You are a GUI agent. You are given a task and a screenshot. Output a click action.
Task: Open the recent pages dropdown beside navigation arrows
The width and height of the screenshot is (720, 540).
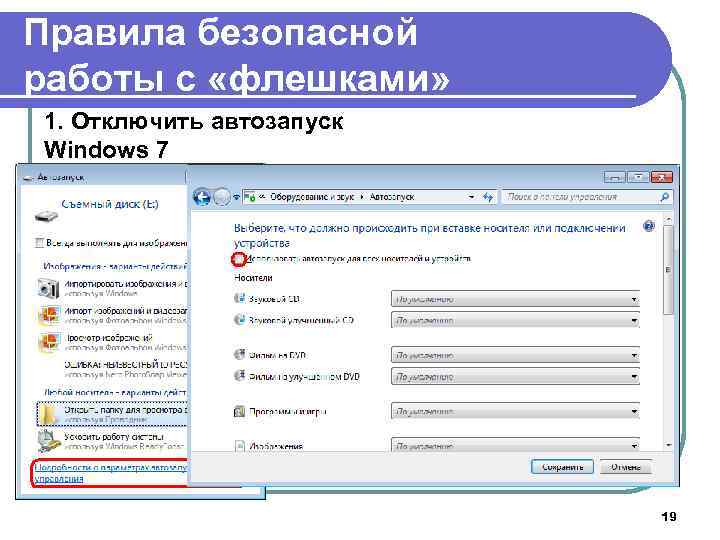236,197
